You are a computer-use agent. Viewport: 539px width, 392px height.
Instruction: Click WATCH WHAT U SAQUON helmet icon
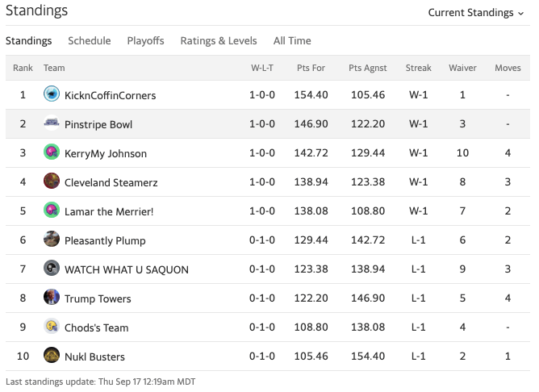(x=52, y=269)
